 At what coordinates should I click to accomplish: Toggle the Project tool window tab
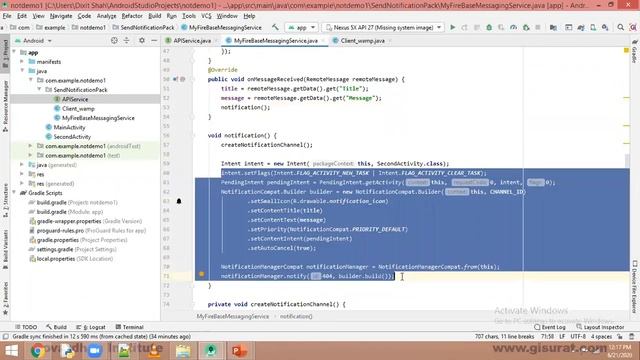[x=5, y=54]
